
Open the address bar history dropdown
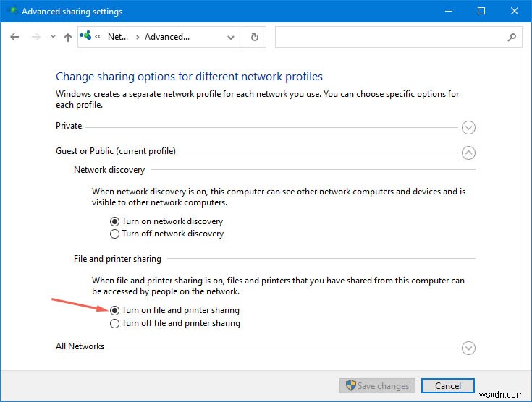click(x=231, y=38)
